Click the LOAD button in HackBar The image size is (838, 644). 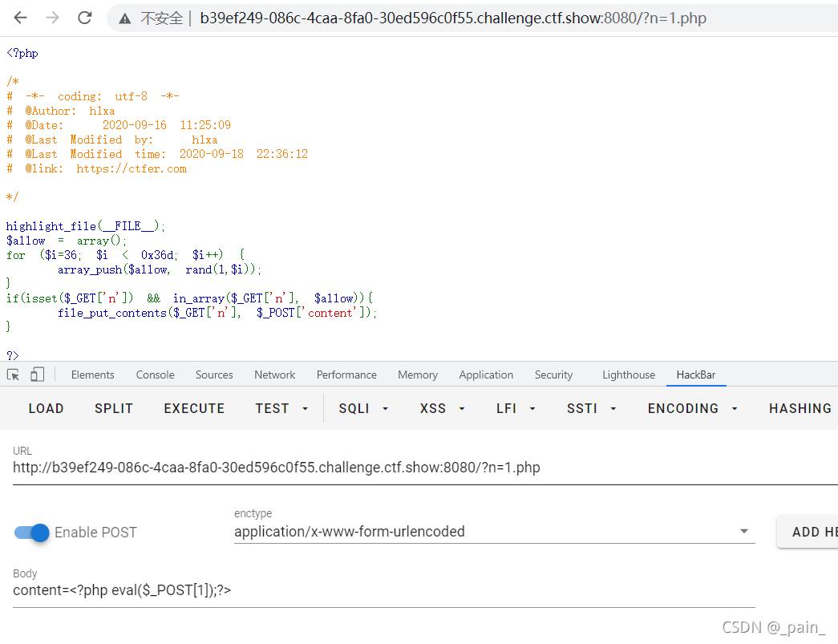[x=46, y=408]
